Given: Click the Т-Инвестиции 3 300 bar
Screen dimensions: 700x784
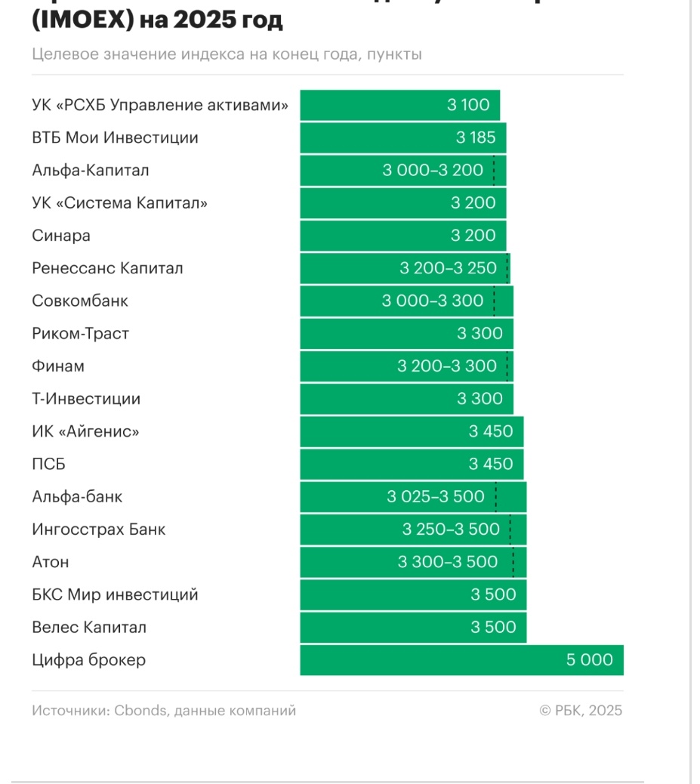Looking at the screenshot, I should point(406,399).
